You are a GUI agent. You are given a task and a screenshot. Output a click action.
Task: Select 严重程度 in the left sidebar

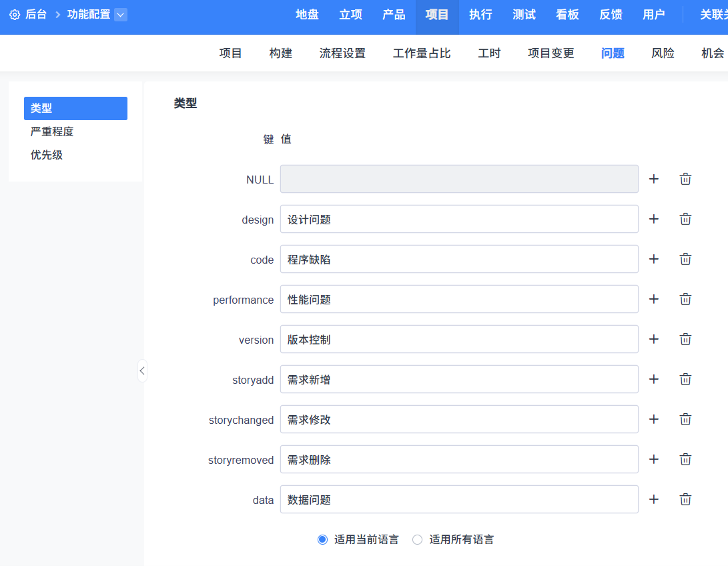(52, 131)
